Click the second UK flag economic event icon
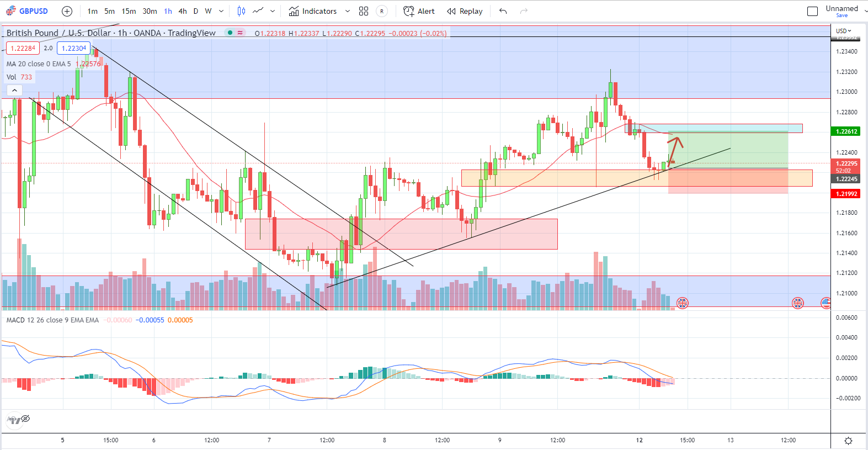This screenshot has height=450, width=868. (x=797, y=303)
